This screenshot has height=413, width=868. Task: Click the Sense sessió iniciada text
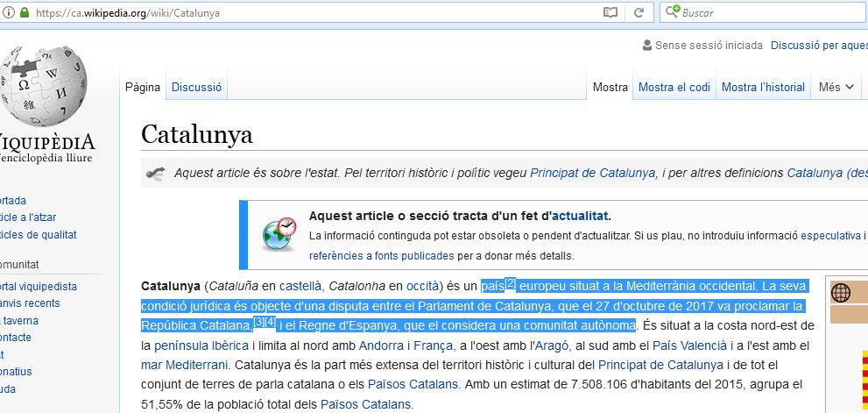709,46
